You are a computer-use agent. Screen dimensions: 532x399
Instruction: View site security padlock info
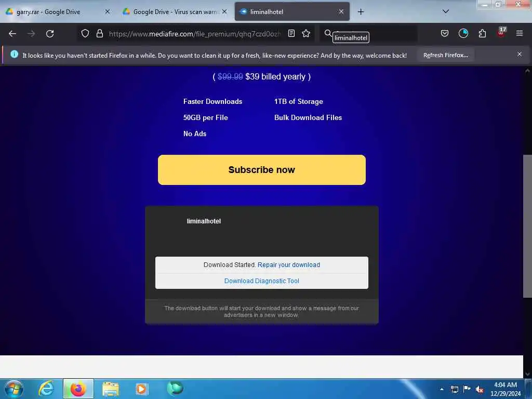tap(99, 33)
